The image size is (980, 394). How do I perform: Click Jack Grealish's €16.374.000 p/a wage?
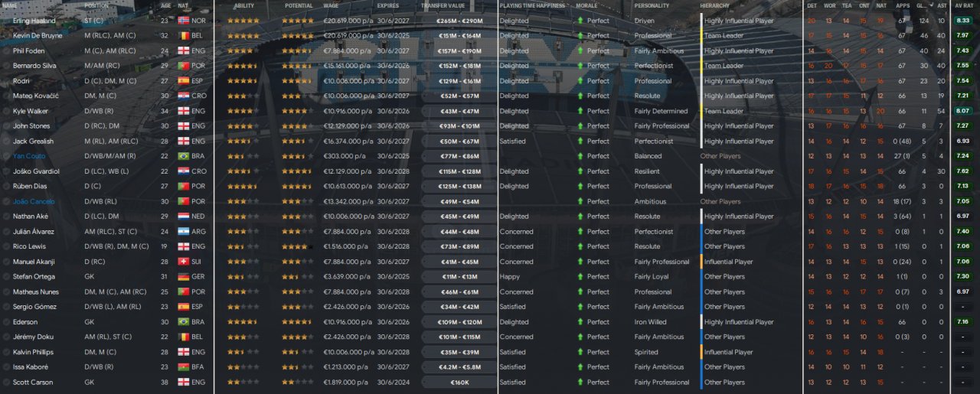point(348,142)
